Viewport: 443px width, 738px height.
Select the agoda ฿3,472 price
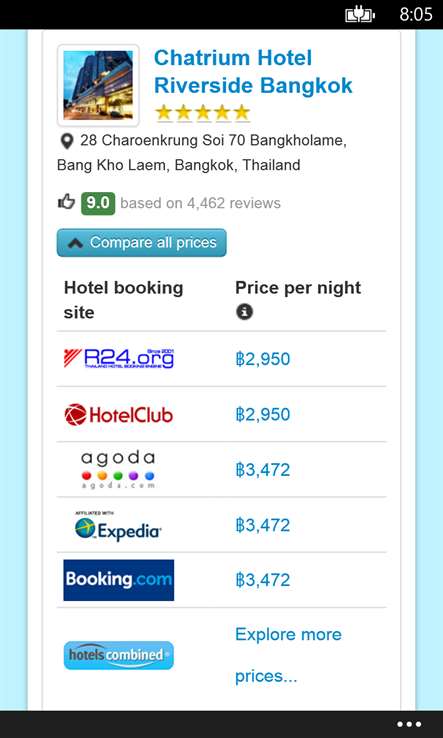pyautogui.click(x=263, y=470)
